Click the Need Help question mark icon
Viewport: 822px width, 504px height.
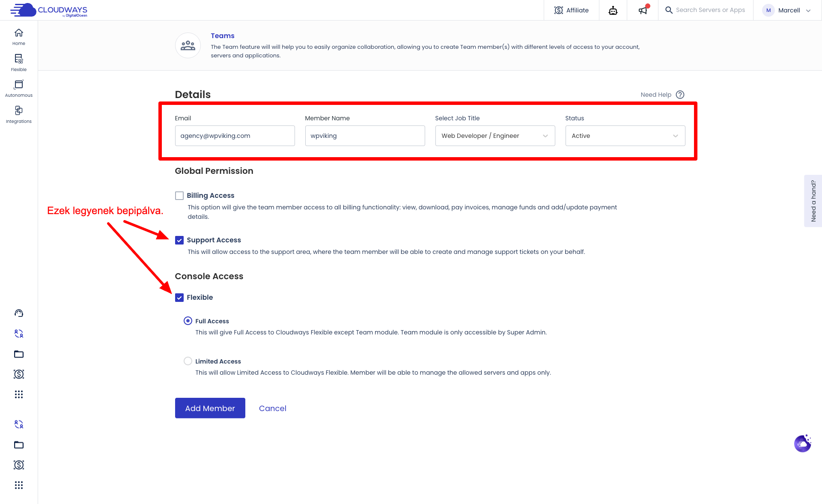680,95
